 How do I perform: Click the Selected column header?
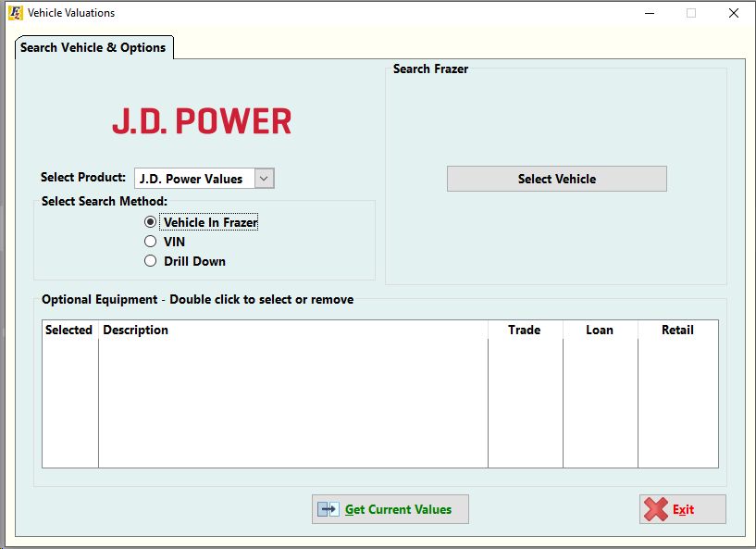pos(69,330)
